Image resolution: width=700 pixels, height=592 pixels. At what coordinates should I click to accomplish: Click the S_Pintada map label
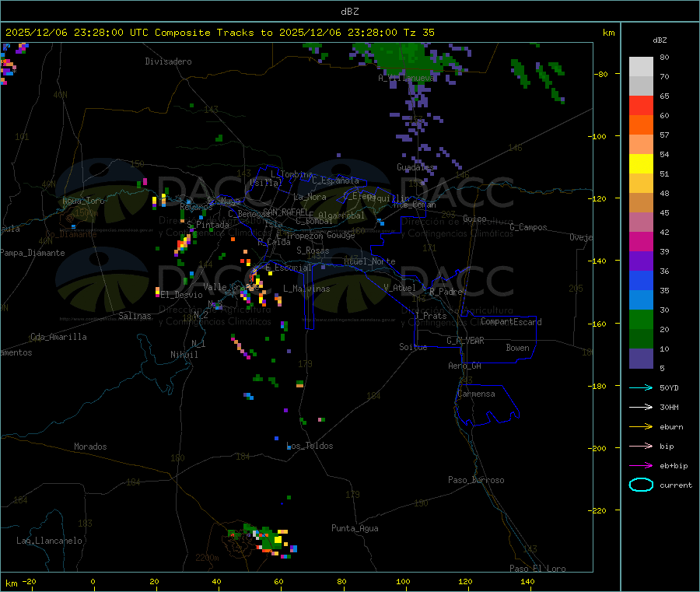point(208,225)
